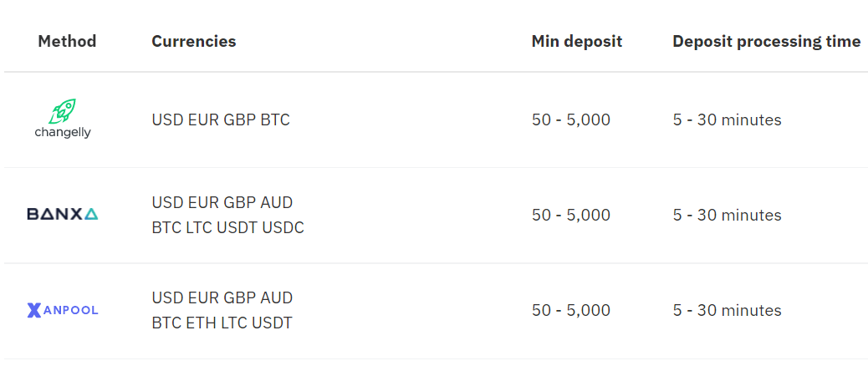Click the 'changelly' text under the rocket
The height and width of the screenshot is (366, 868).
[x=63, y=132]
